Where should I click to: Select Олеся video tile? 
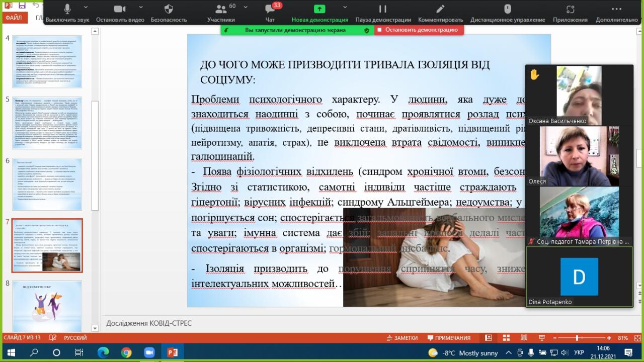(x=579, y=155)
